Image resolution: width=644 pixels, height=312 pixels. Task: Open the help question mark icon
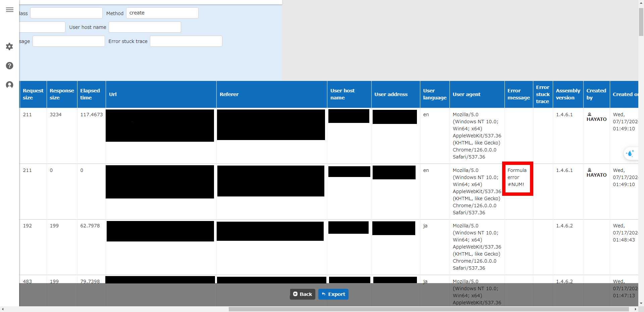click(9, 65)
